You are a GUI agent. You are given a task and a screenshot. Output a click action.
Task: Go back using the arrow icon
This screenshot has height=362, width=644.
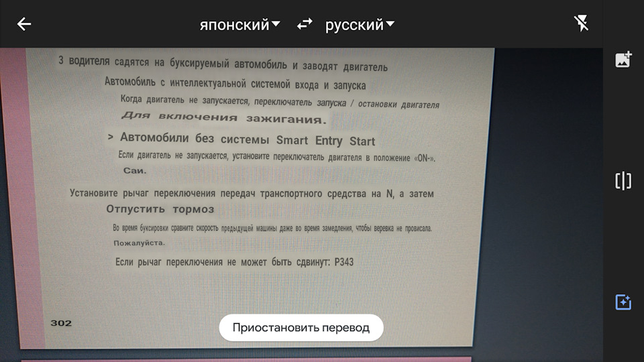point(24,24)
